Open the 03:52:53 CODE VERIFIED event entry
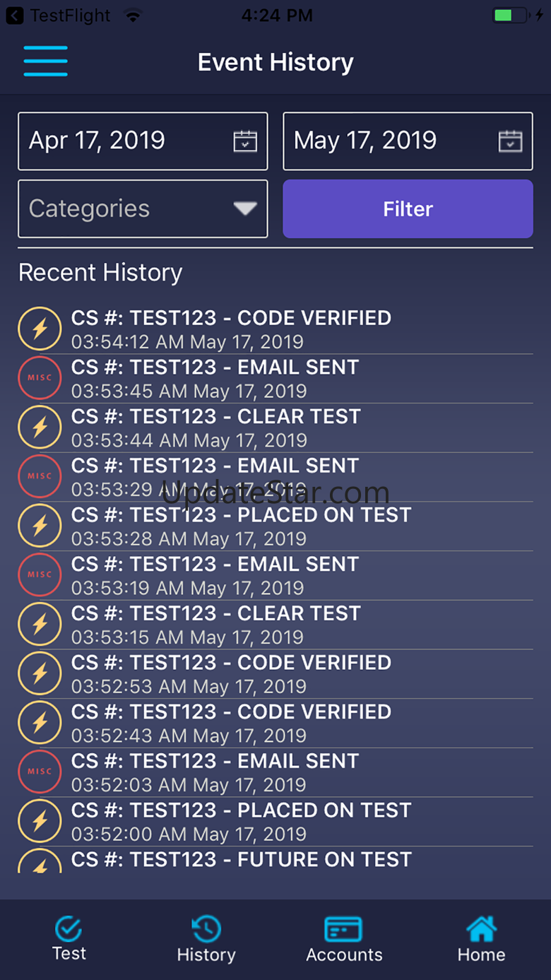This screenshot has width=551, height=980. [x=283, y=673]
